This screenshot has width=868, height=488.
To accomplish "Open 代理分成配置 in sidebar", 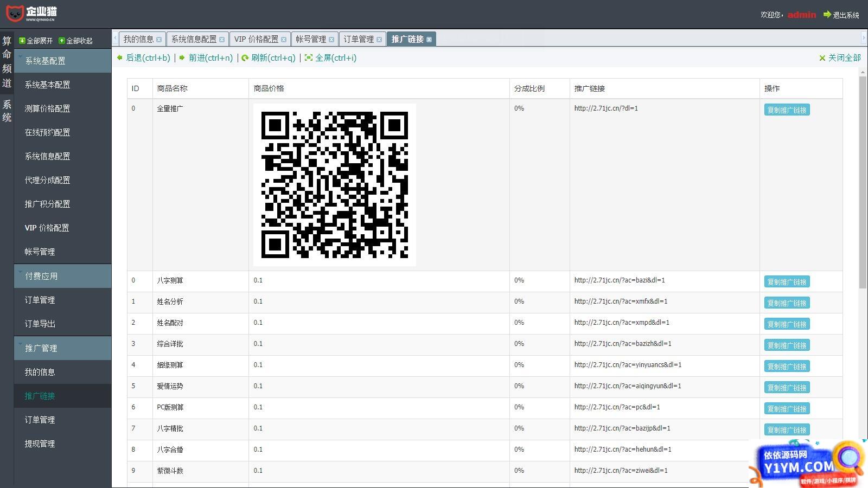I will point(62,180).
